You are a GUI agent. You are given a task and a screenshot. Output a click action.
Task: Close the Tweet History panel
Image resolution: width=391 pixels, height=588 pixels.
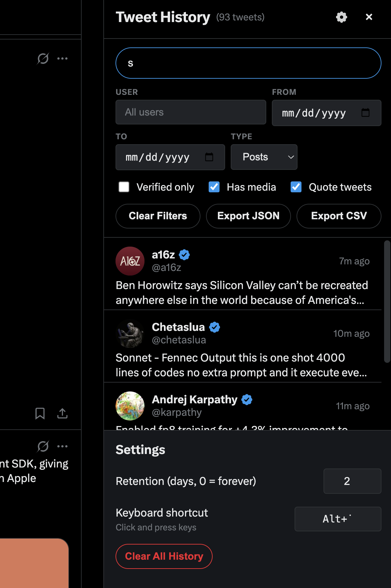(x=369, y=17)
